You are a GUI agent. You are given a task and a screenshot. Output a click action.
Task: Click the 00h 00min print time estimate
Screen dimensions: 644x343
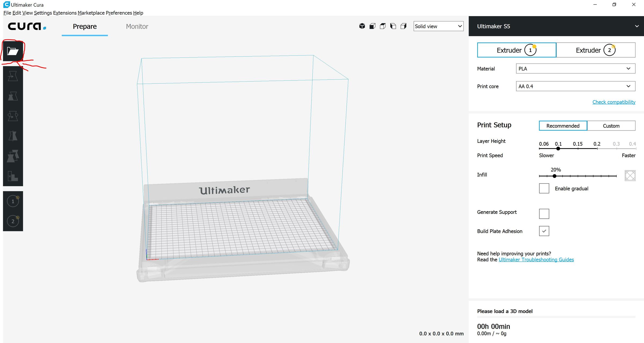point(493,326)
